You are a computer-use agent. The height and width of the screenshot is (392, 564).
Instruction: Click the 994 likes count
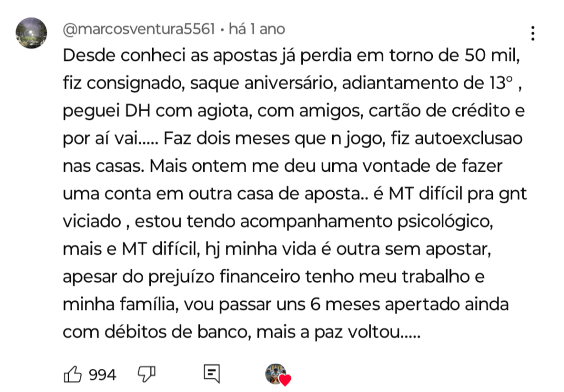point(102,375)
